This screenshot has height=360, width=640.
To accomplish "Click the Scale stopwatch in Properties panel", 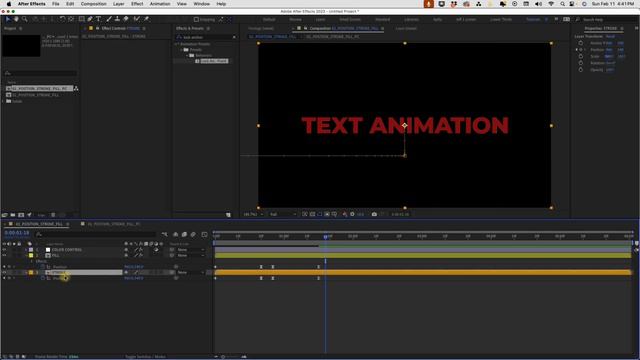I will [581, 56].
